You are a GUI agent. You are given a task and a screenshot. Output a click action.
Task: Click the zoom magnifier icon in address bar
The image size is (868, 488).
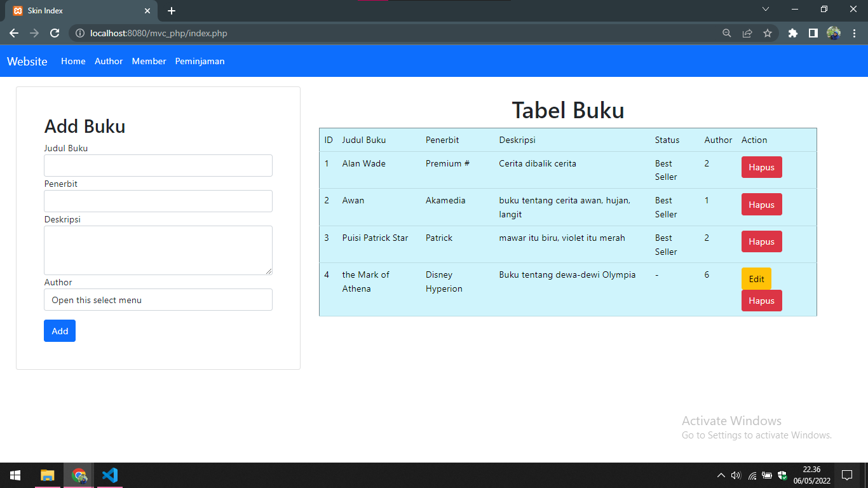(726, 33)
